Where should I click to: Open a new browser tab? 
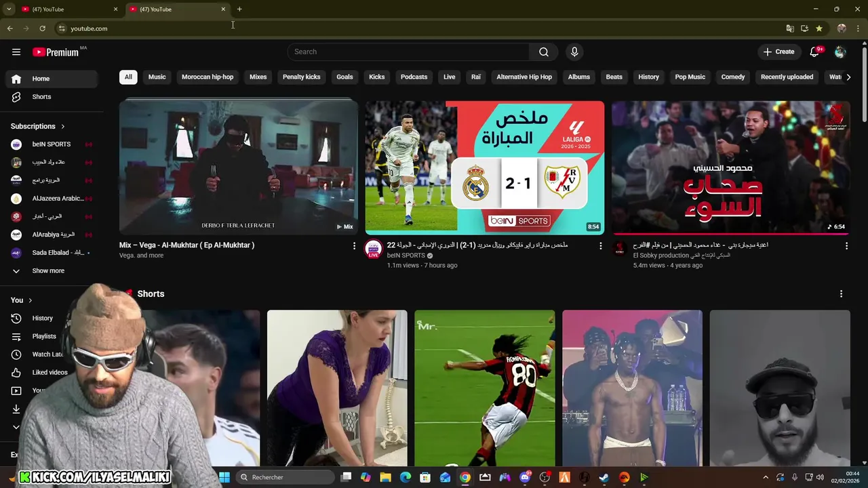click(x=239, y=9)
